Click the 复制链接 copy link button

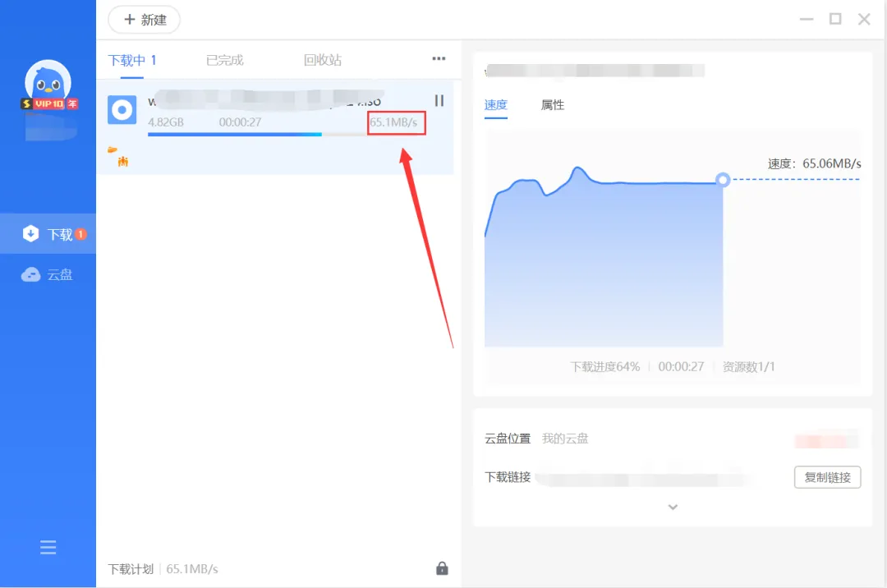[827, 477]
